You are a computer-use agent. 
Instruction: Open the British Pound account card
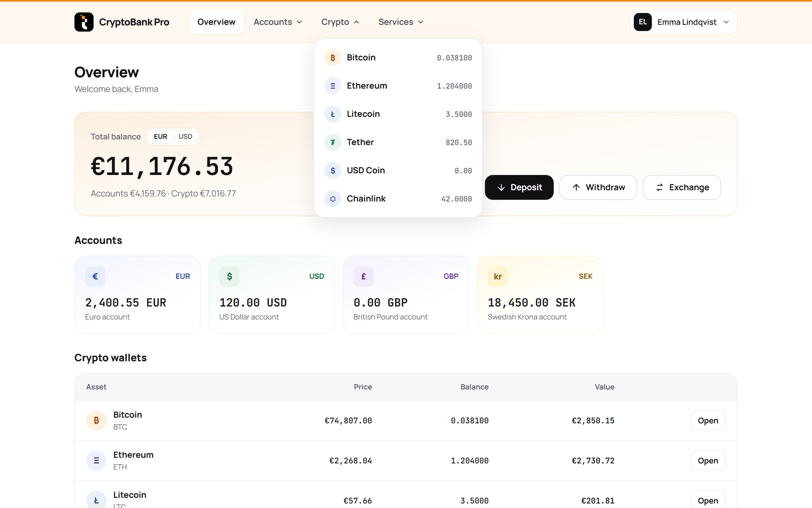point(406,295)
